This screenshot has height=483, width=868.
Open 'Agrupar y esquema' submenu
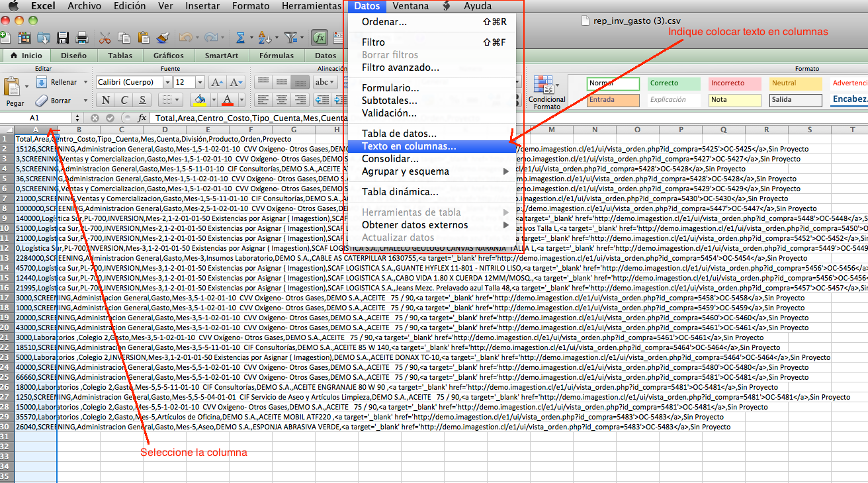coord(431,171)
